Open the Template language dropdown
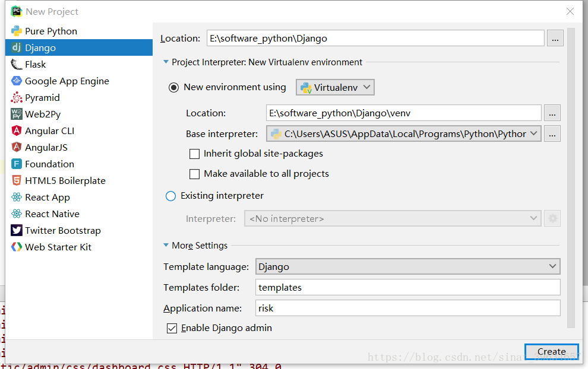Screen dimensions: 588x369 pos(407,267)
